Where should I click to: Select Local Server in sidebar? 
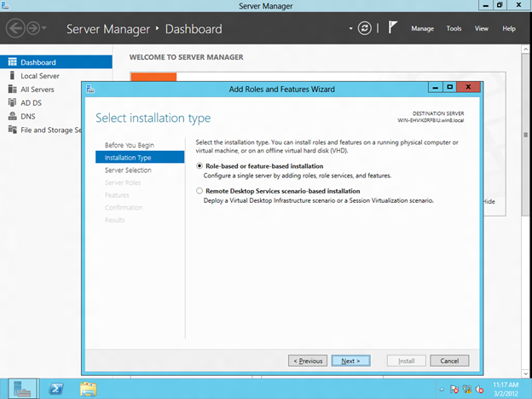pyautogui.click(x=39, y=76)
